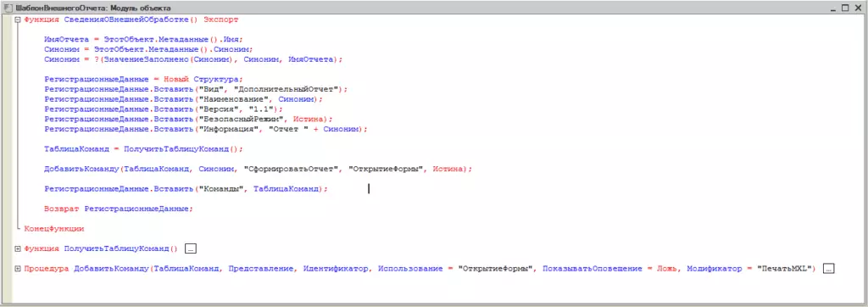Click the module document icon in title bar
The image size is (868, 307).
point(8,8)
